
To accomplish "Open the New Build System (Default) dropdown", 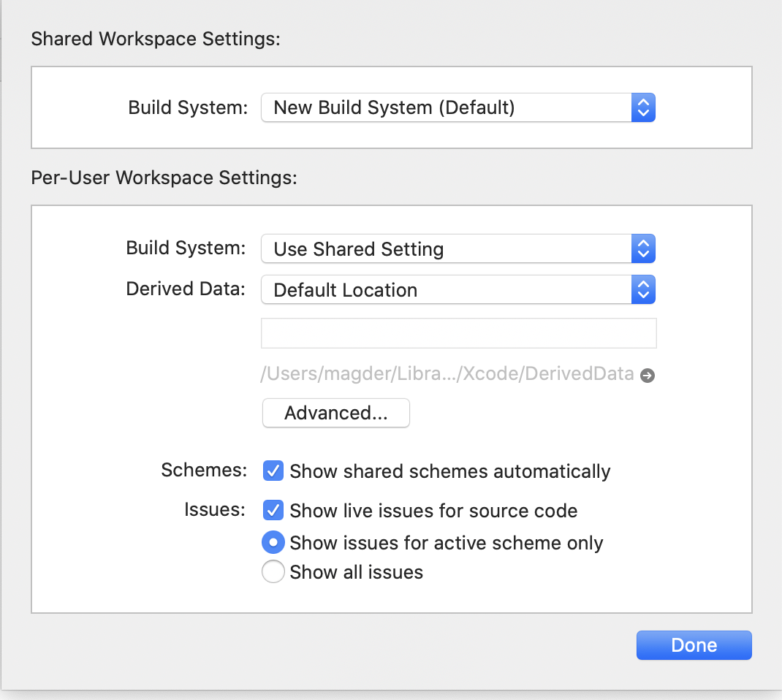I will pos(446,108).
